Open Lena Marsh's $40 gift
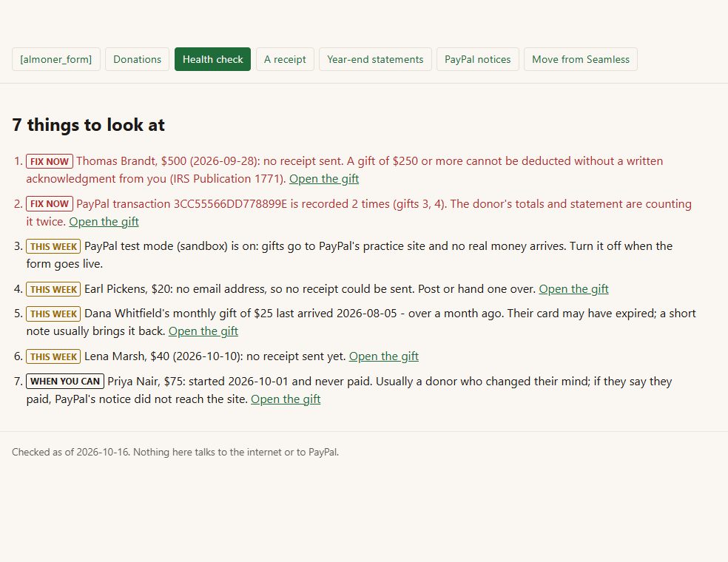Viewport: 728px width, 562px height. click(384, 356)
